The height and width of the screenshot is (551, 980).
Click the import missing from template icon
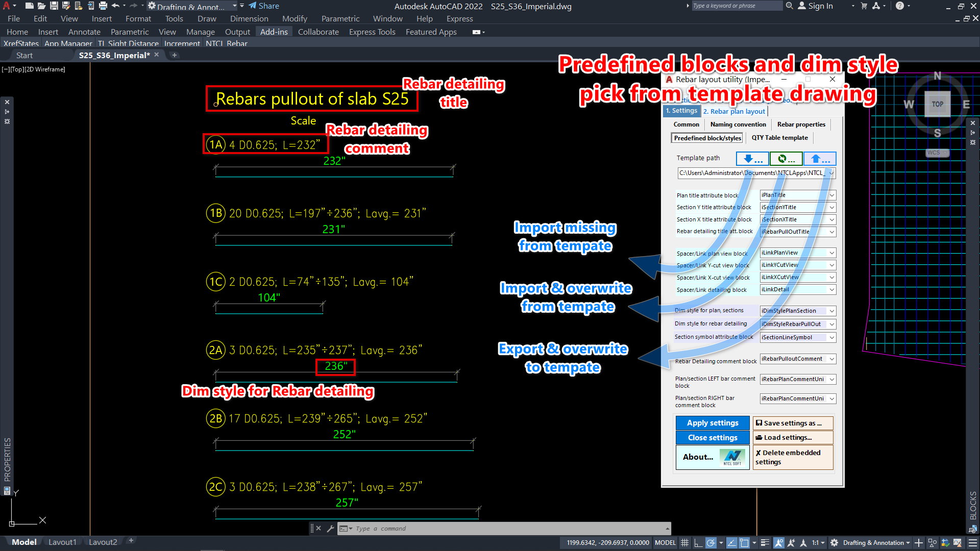tap(752, 159)
